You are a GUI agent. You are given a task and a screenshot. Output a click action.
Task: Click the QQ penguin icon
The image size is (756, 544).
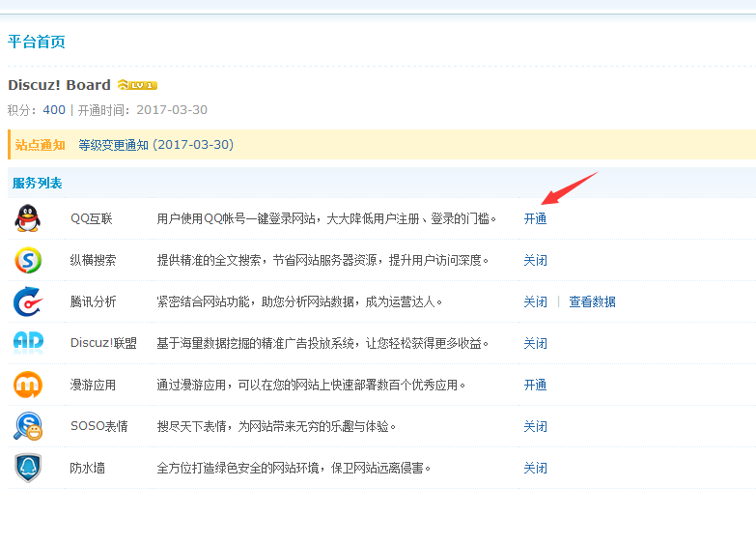click(27, 218)
